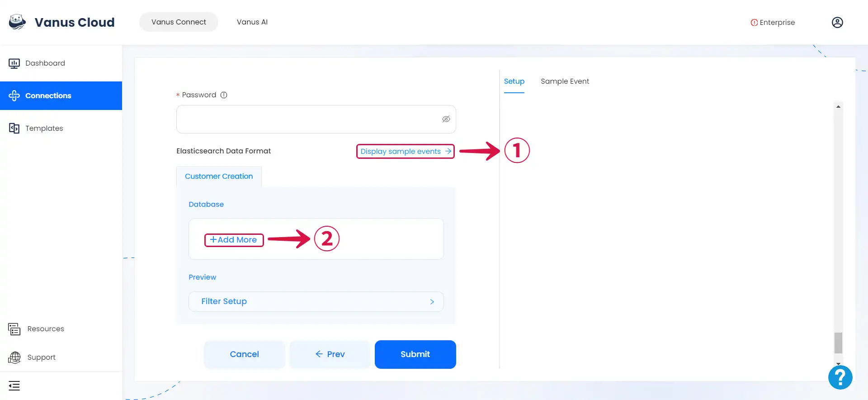Click the scrollbar up arrow
Viewport: 868px width, 400px height.
pos(838,107)
